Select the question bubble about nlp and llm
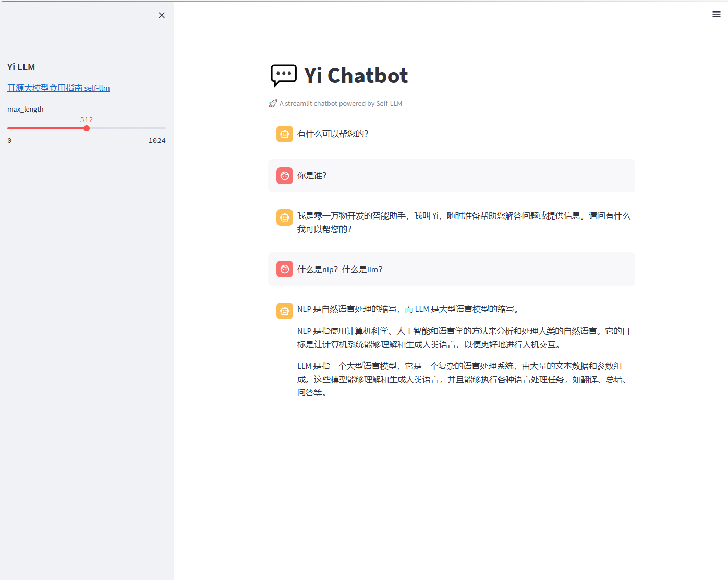The width and height of the screenshot is (728, 580). pyautogui.click(x=339, y=269)
